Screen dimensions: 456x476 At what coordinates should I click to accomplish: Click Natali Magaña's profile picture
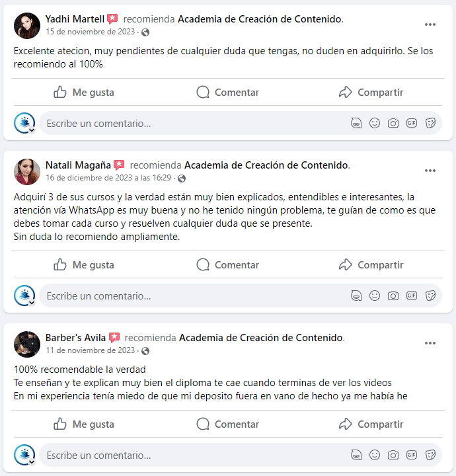(x=27, y=172)
